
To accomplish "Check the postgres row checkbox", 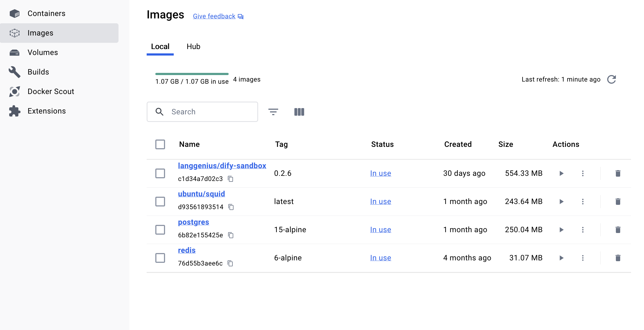I will click(160, 230).
